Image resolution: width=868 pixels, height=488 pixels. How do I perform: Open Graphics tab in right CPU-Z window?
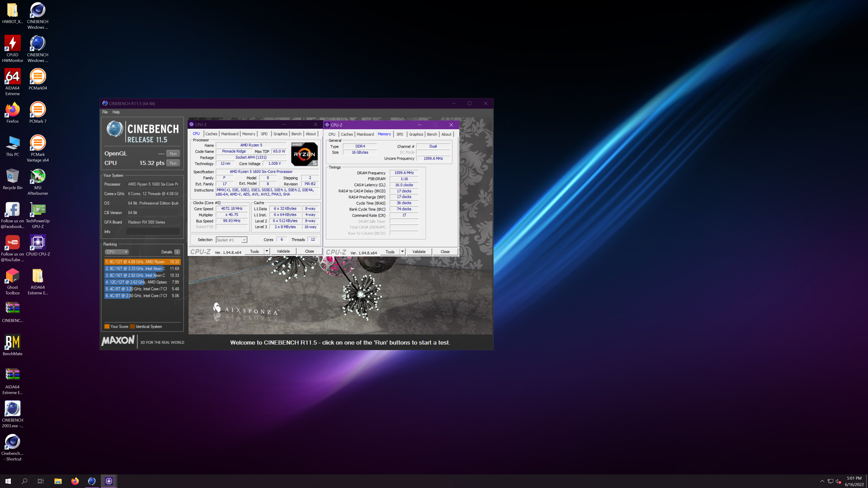click(x=416, y=134)
